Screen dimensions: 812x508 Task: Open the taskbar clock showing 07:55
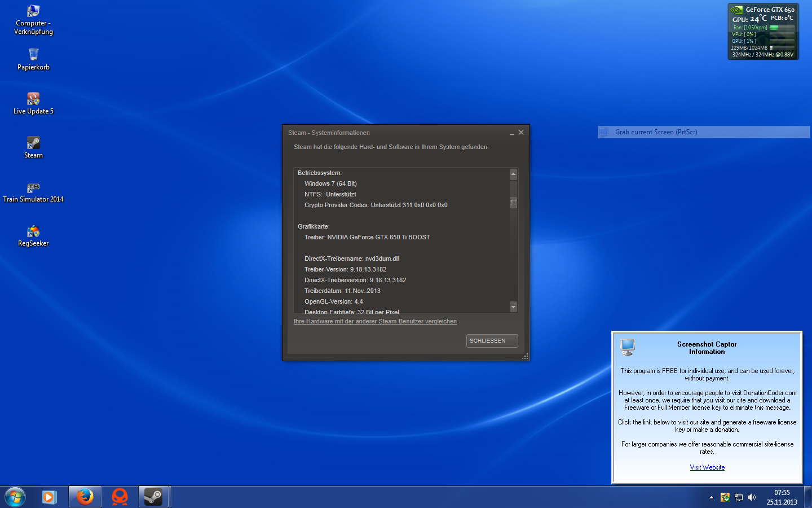[x=782, y=497]
